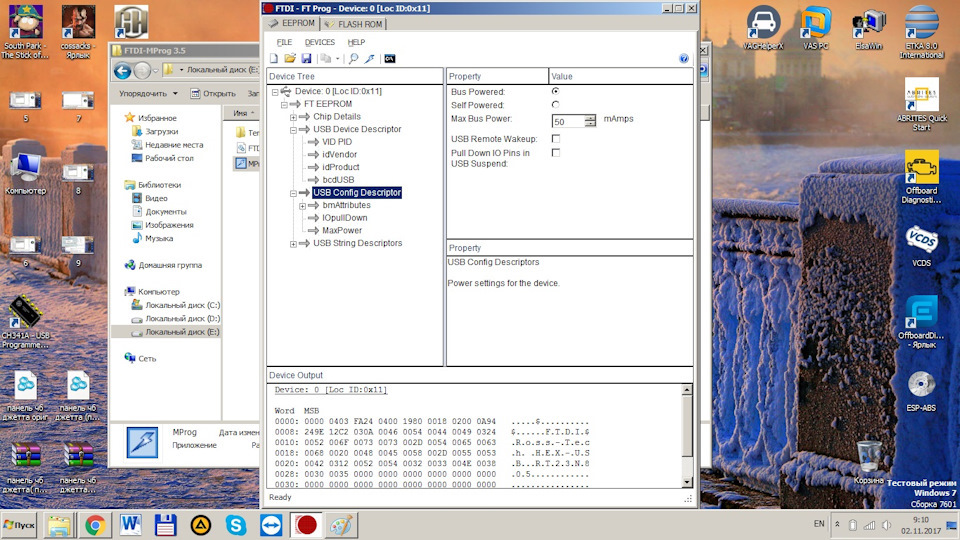Open the Упорядочить dropdown in Explorer
Image resolution: width=960 pixels, height=540 pixels.
click(x=148, y=94)
